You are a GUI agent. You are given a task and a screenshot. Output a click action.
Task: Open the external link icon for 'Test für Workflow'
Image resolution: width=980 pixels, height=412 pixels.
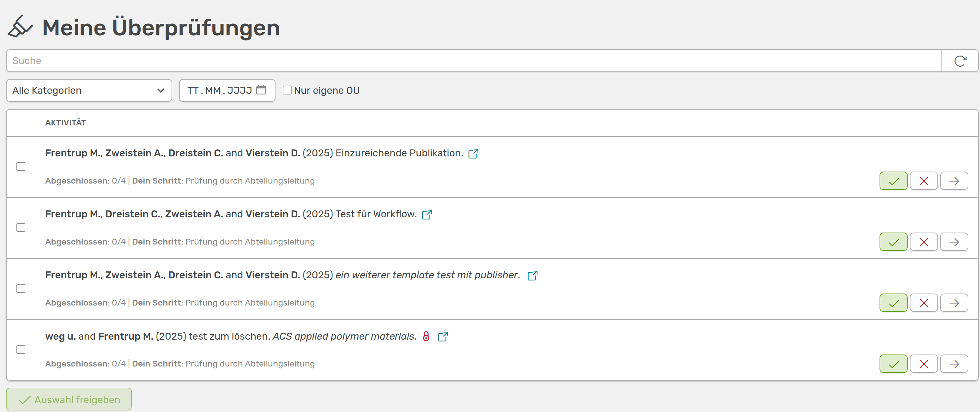click(426, 215)
